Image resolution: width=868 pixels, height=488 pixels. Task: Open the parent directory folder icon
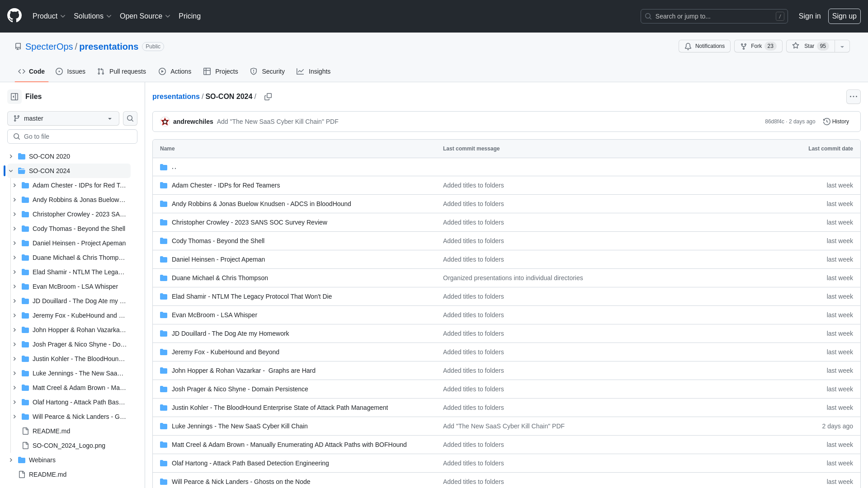pyautogui.click(x=164, y=167)
